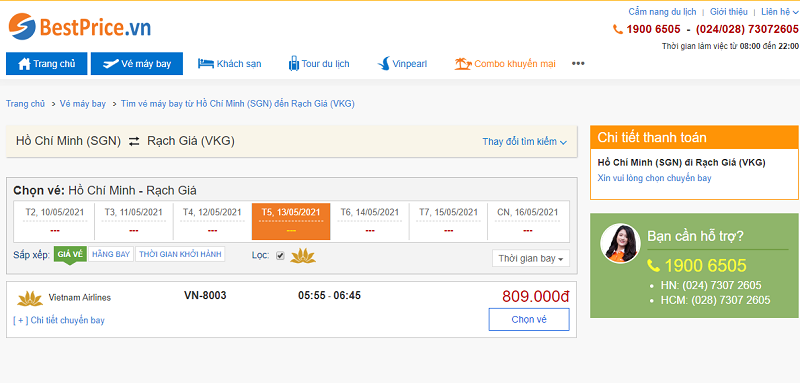
Task: Click Xin vui lòng chọn chuyến bay text
Action: 654,178
